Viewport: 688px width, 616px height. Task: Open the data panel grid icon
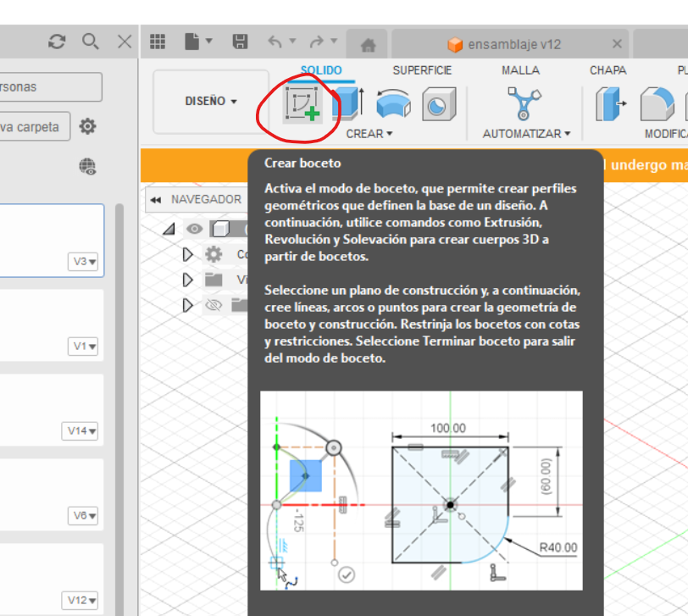158,42
